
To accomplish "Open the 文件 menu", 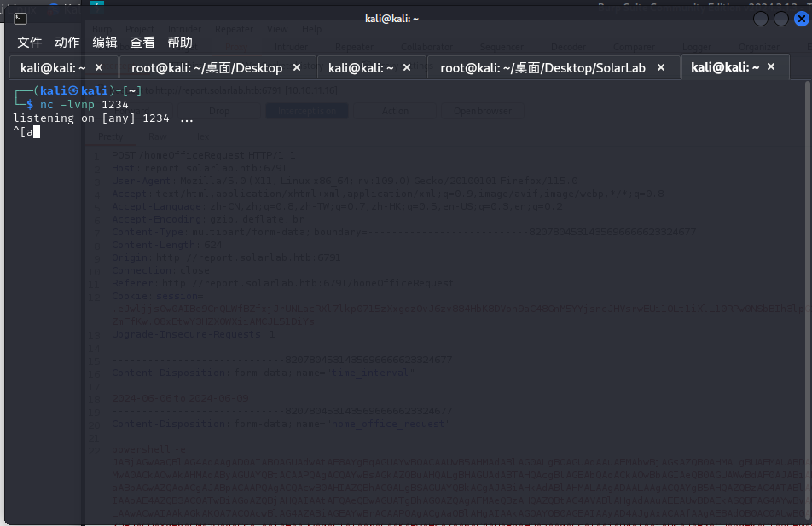I will (30, 43).
